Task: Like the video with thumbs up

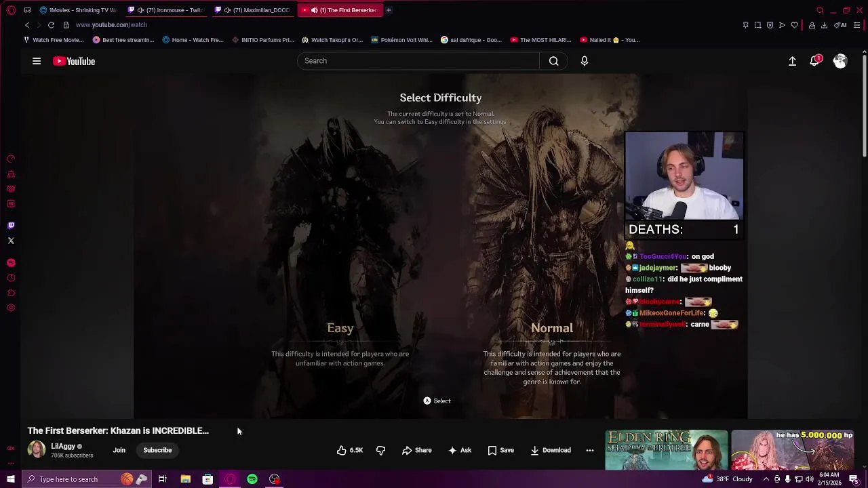Action: [349, 450]
